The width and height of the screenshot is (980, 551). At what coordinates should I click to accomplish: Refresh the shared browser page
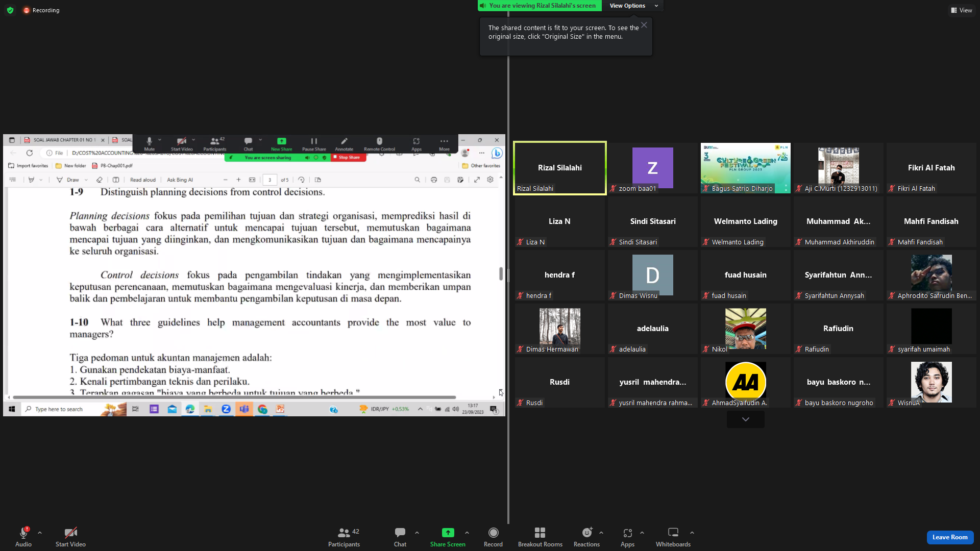click(x=30, y=153)
